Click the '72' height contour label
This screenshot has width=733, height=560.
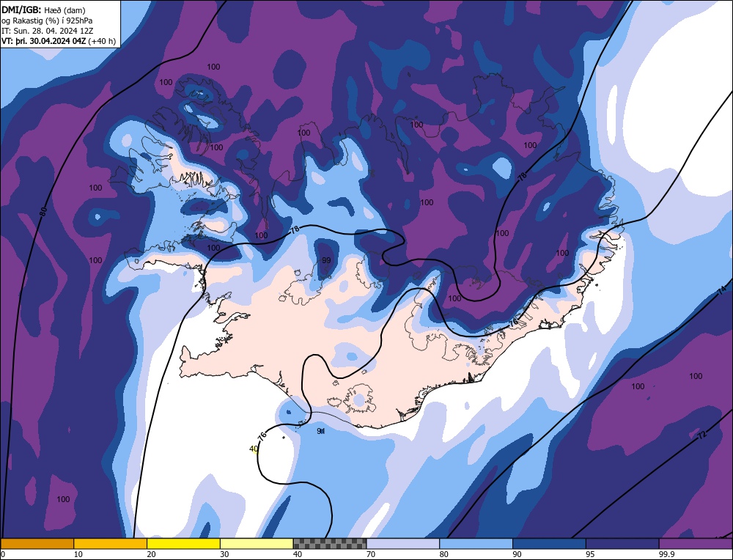[701, 435]
